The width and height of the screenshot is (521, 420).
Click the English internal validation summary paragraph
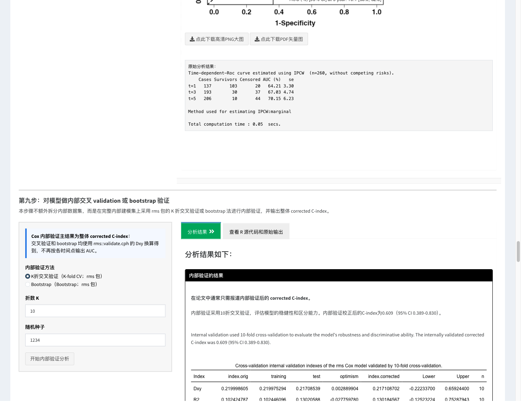337,338
